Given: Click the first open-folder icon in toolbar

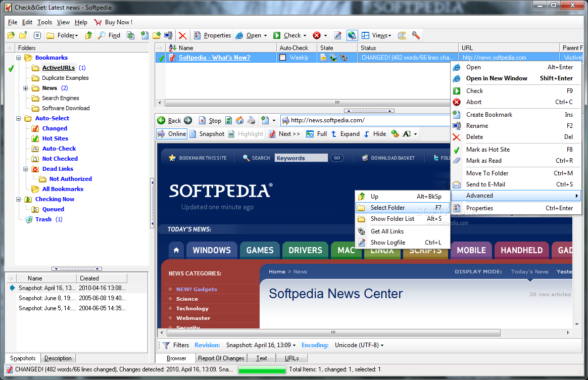Looking at the screenshot, I should tap(11, 35).
